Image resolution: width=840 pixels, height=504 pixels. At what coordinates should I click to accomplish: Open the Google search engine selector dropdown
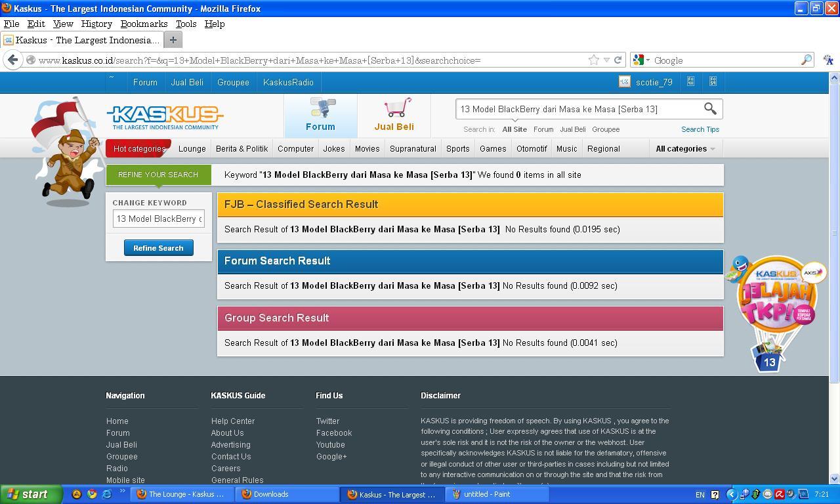tap(641, 60)
